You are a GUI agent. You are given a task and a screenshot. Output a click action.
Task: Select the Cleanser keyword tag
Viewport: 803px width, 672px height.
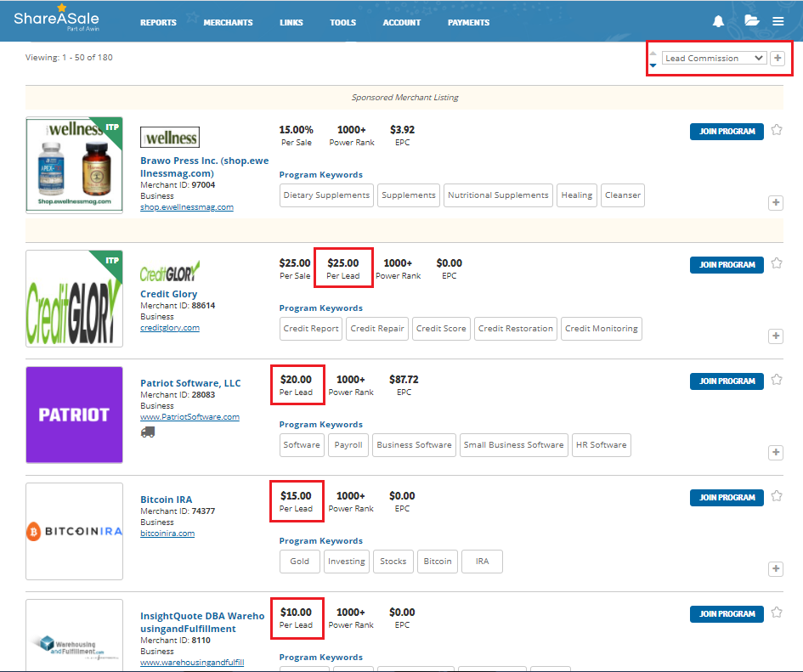tap(622, 195)
